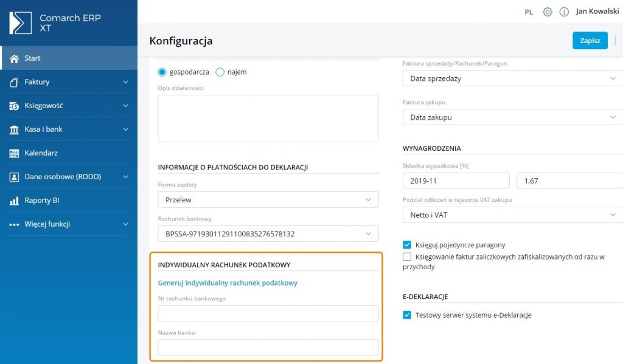
Task: Click the Księgowość sidebar icon
Action: pos(14,106)
